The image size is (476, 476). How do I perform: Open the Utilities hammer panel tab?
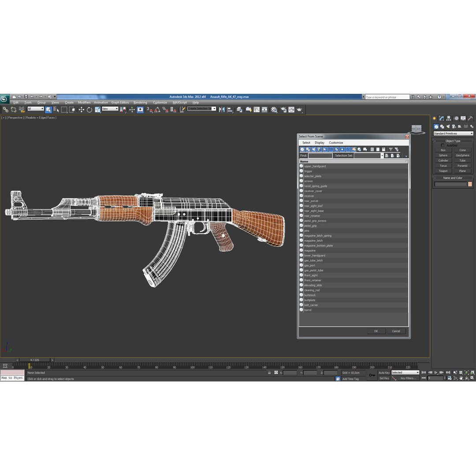pyautogui.click(x=470, y=119)
